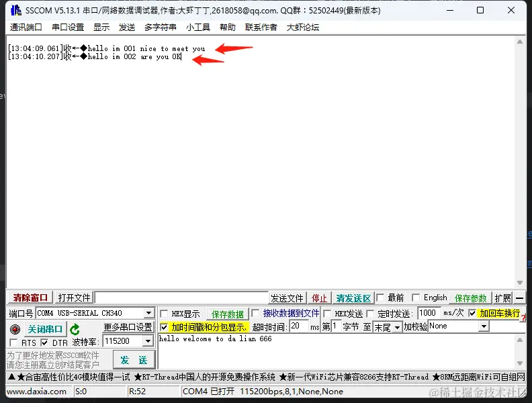Click receive area scrollbar down arrow
Viewport: 532px width, 403px height.
(520, 283)
